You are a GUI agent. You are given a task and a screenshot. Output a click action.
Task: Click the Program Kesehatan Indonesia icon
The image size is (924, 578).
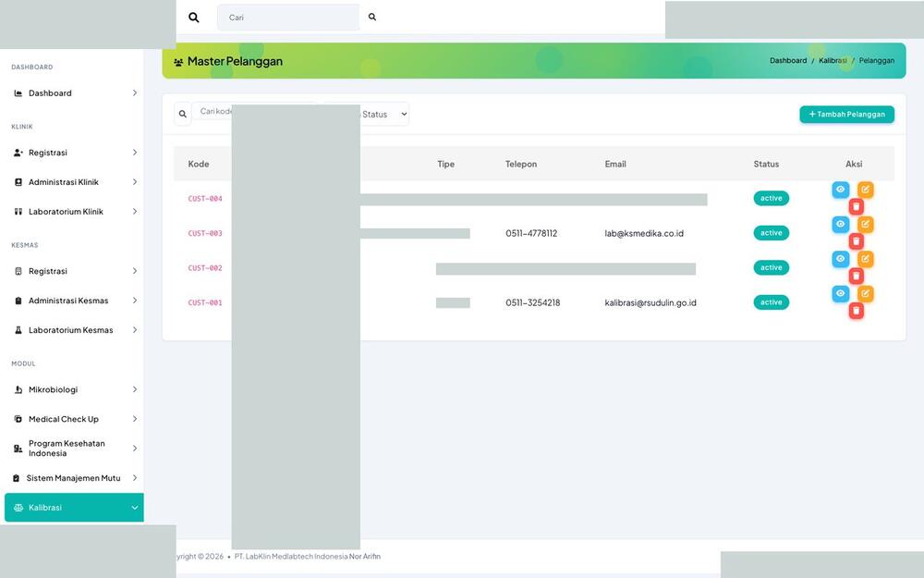(18, 449)
